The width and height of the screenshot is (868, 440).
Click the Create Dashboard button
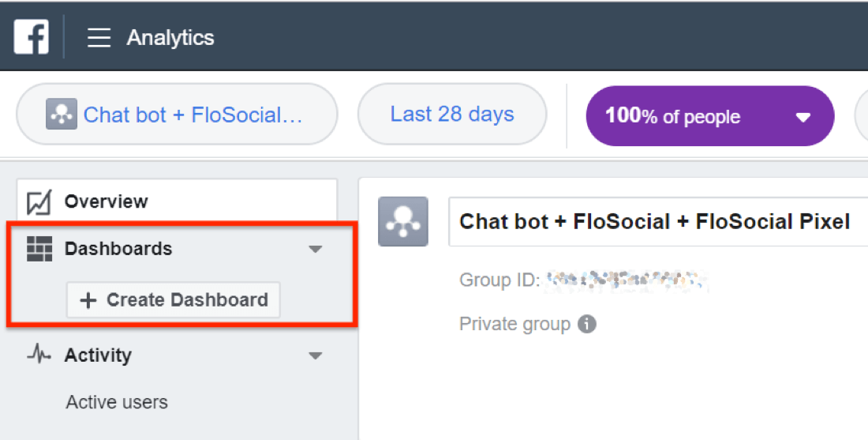point(174,300)
